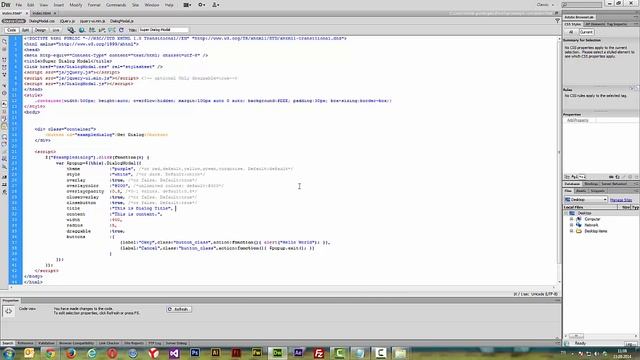
Task: Expand the Network tree node
Action: click(x=571, y=225)
